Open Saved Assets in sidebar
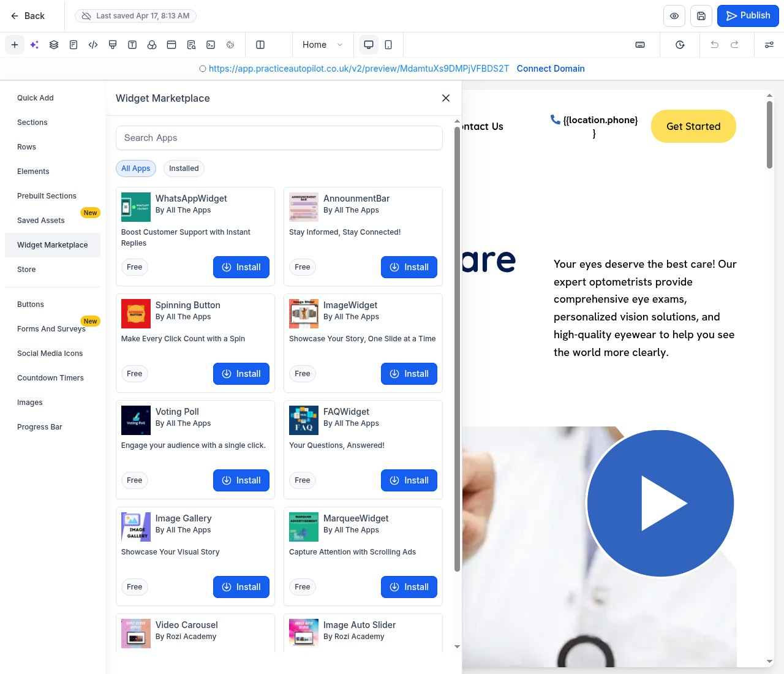 click(53, 221)
